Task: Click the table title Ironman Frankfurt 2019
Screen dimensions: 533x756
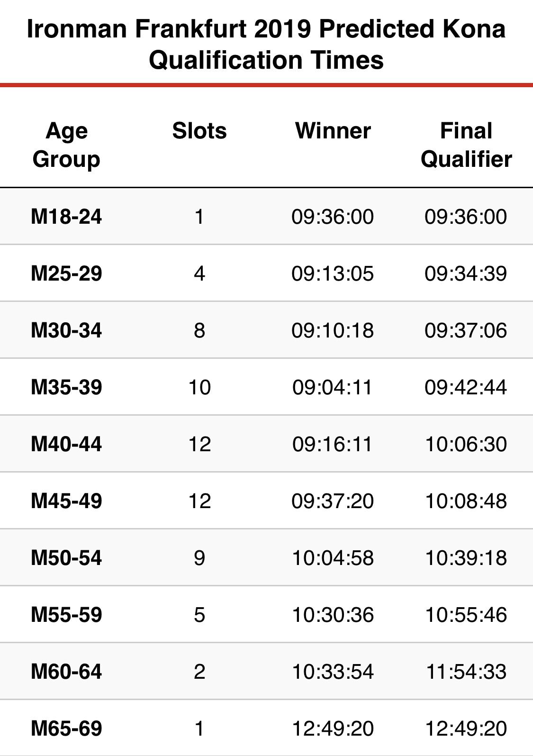Action: [x=169, y=28]
